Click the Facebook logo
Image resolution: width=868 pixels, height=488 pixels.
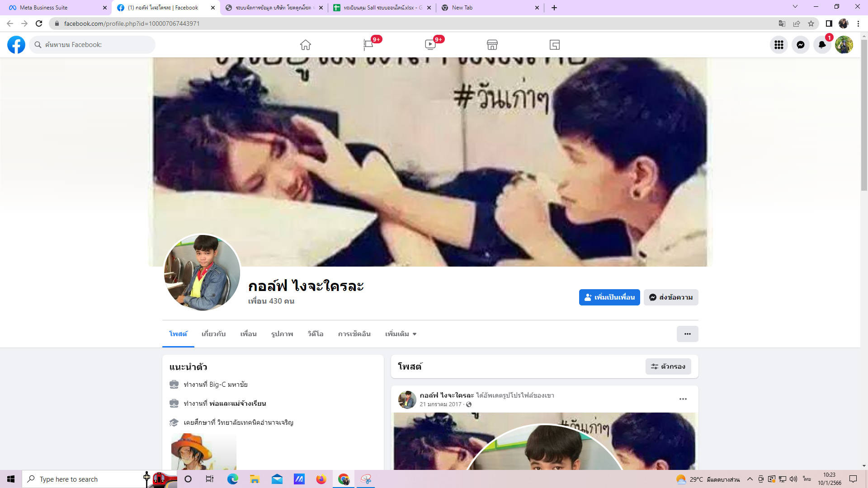[x=16, y=45]
